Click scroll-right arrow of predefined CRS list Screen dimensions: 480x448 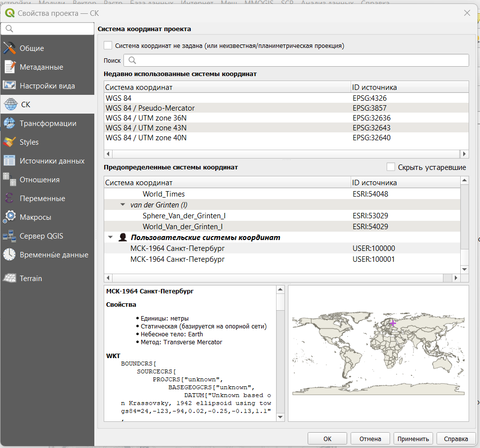456,278
